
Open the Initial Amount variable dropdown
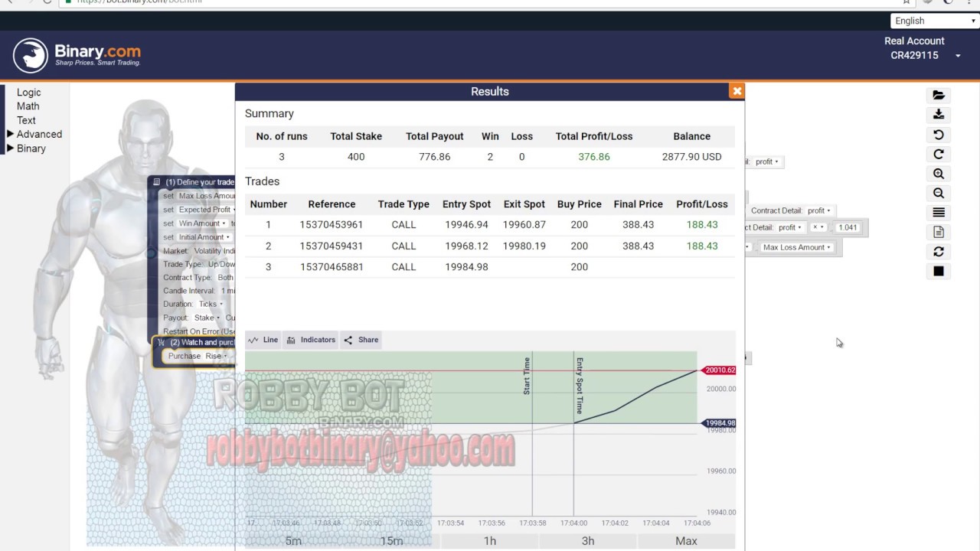point(203,237)
